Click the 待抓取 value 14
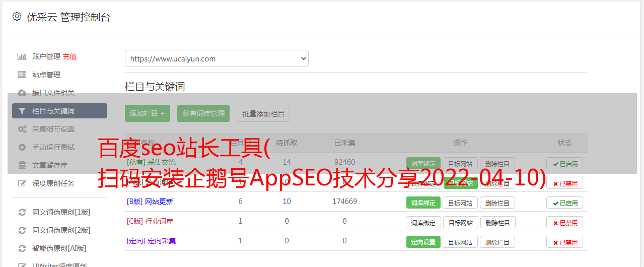644x267 pixels. pos(287,162)
